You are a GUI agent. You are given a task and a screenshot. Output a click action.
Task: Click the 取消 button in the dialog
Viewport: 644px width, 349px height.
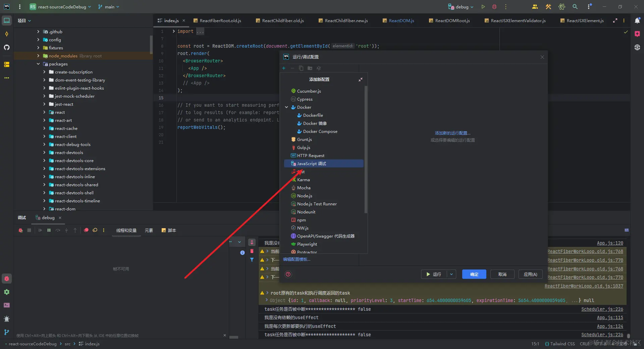502,274
